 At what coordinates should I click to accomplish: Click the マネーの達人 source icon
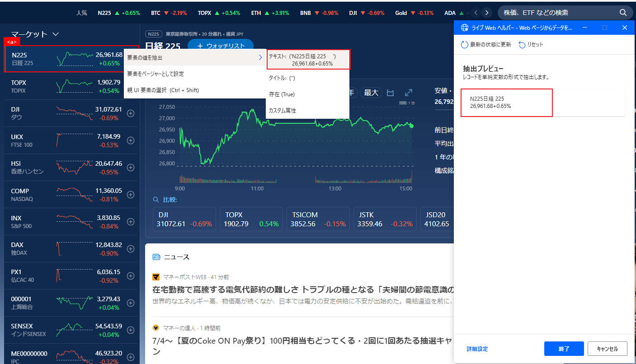(x=156, y=328)
